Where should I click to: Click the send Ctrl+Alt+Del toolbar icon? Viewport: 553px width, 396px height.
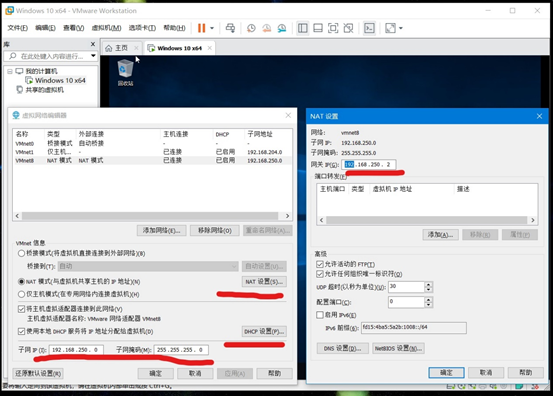click(230, 28)
